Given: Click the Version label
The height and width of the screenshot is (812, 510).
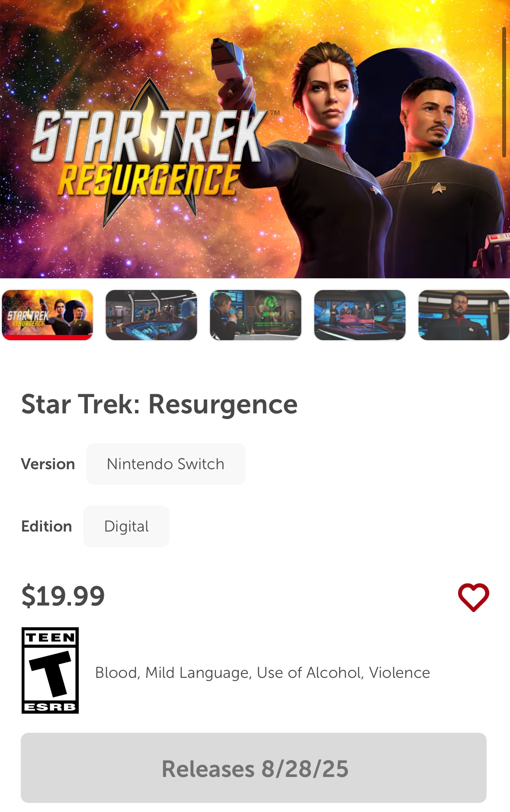Looking at the screenshot, I should [x=48, y=464].
